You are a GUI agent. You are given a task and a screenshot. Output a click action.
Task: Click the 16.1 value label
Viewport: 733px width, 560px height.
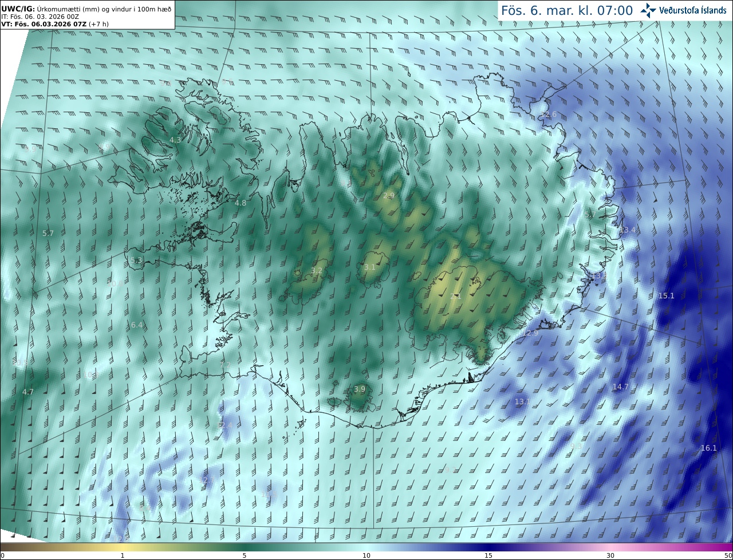709,448
